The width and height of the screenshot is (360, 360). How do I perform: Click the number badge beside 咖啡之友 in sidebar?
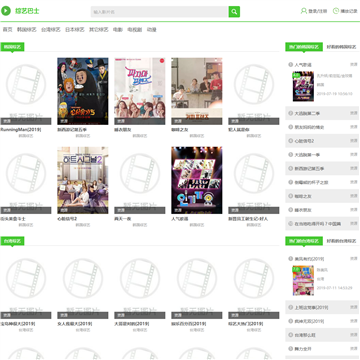click(x=290, y=196)
